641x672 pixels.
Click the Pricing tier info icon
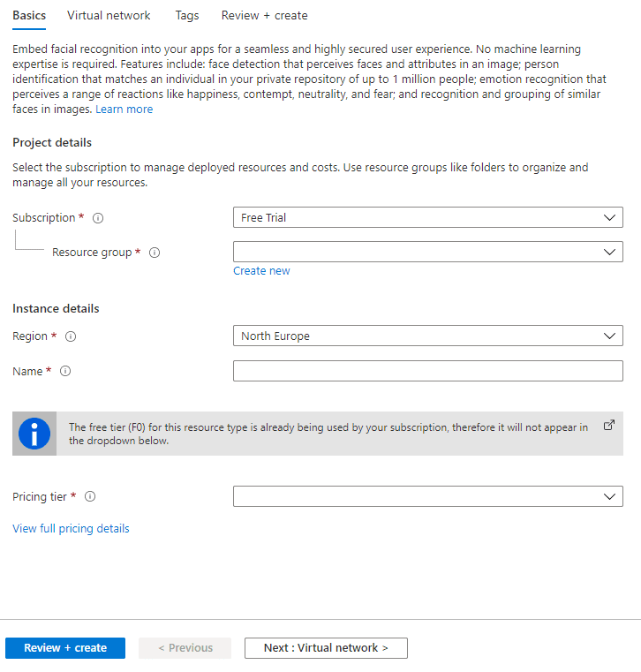pyautogui.click(x=89, y=497)
